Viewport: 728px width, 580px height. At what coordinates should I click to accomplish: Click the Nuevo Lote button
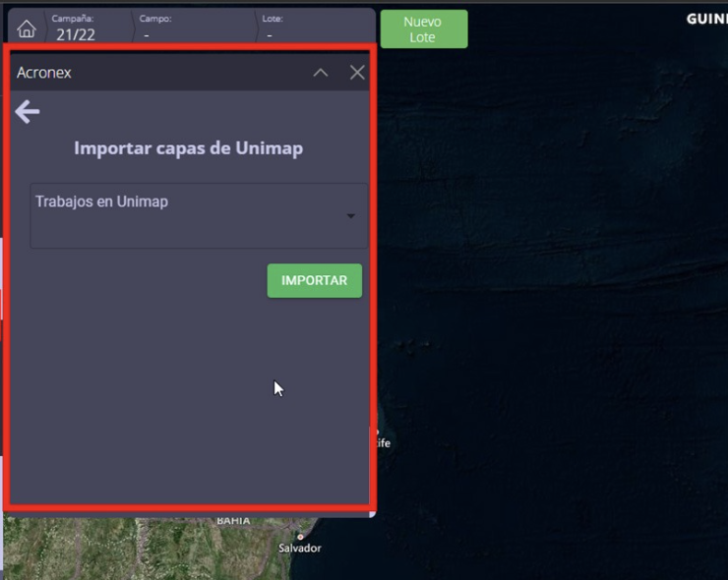point(424,29)
